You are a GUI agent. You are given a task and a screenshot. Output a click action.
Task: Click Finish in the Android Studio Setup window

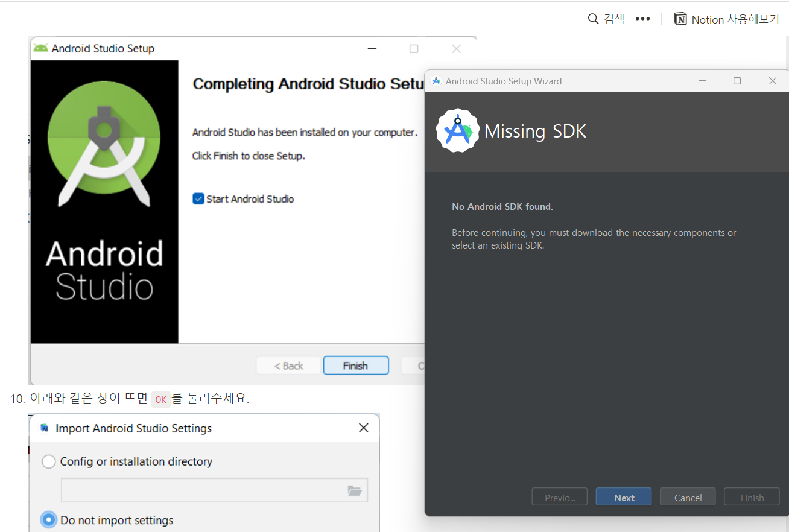click(x=356, y=366)
